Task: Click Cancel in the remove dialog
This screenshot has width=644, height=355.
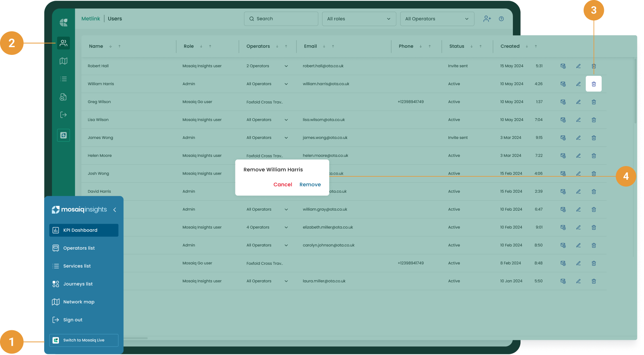Action: (282, 184)
